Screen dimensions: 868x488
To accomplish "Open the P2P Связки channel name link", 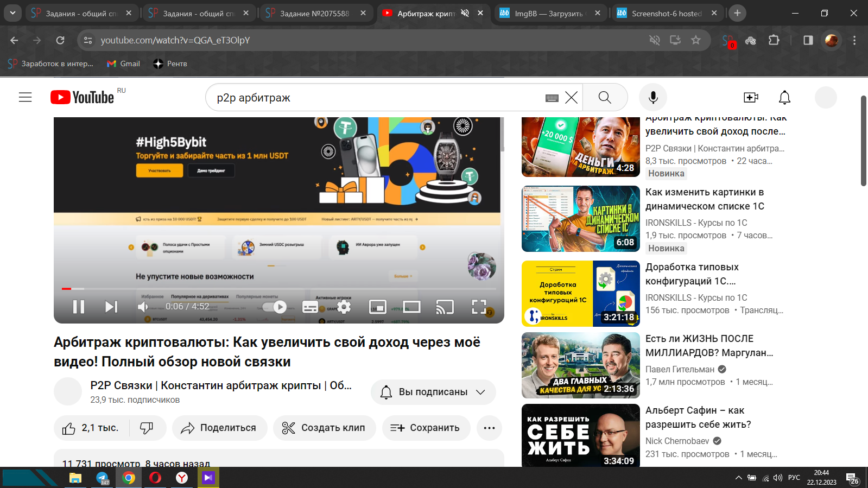I will click(221, 385).
